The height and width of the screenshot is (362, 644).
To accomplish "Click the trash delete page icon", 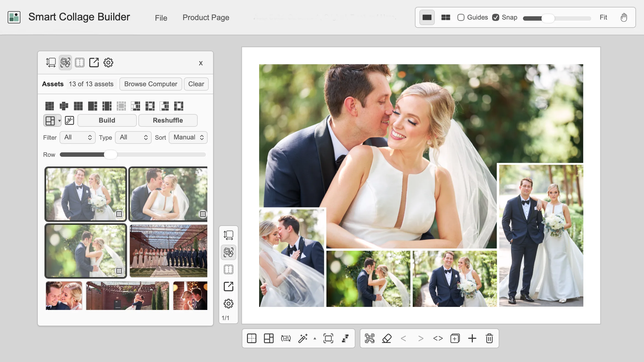I will coord(489,338).
